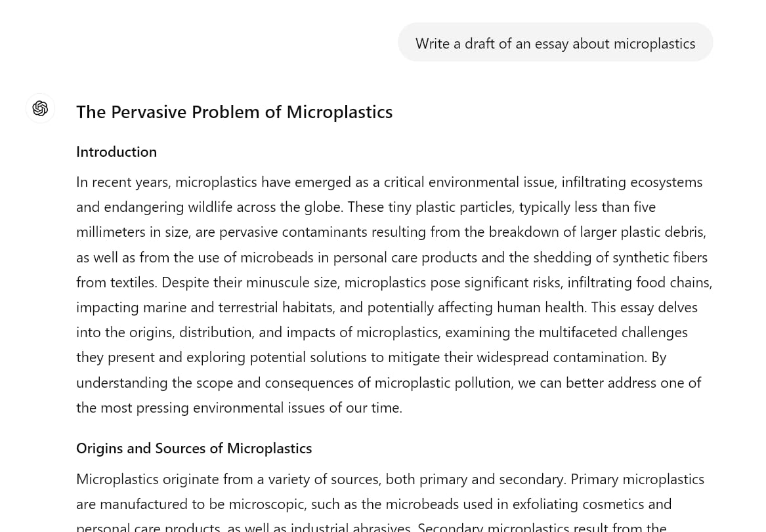Viewport: 766px width, 532px height.
Task: Click the line starting 'as well as from the use'
Action: [392, 257]
